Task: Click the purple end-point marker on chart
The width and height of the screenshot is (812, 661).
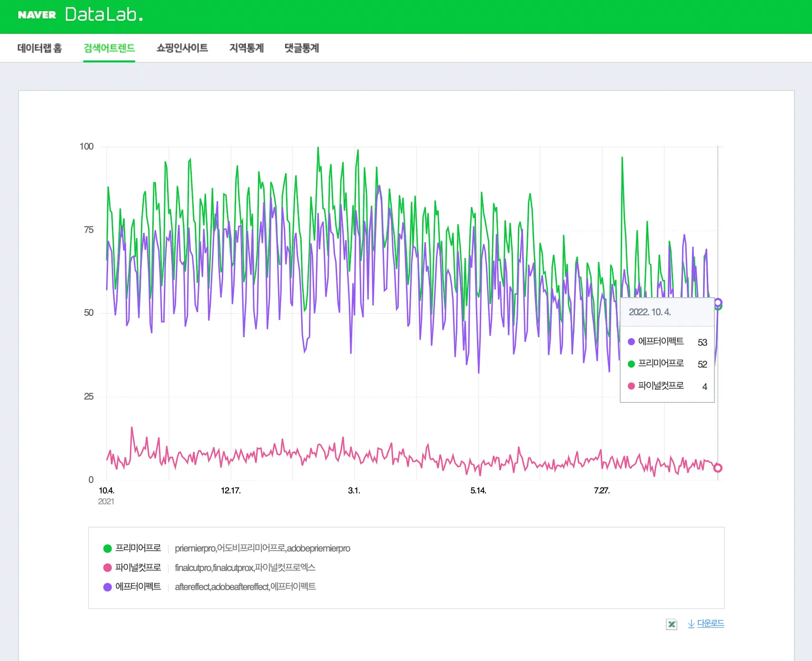Action: coord(718,302)
